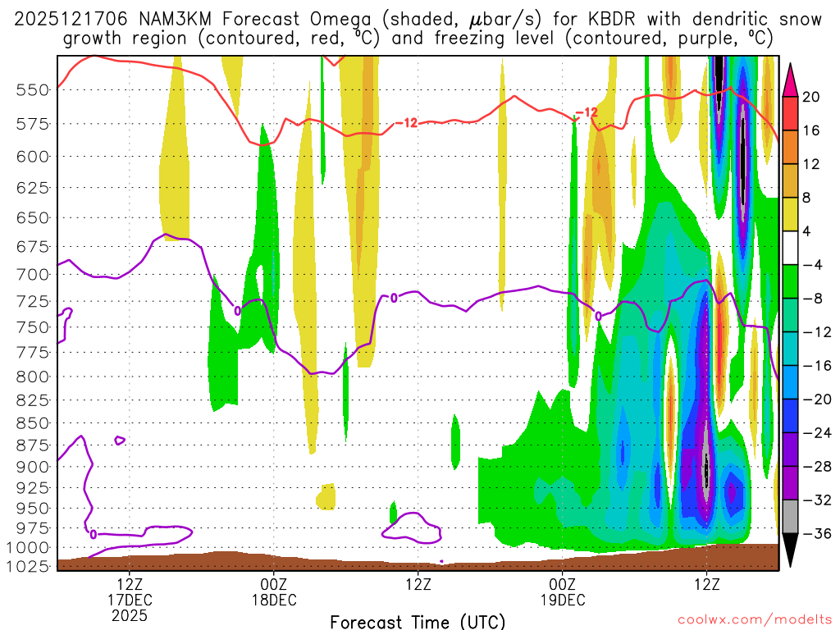Click the 675 pressure axis label

coord(33,247)
